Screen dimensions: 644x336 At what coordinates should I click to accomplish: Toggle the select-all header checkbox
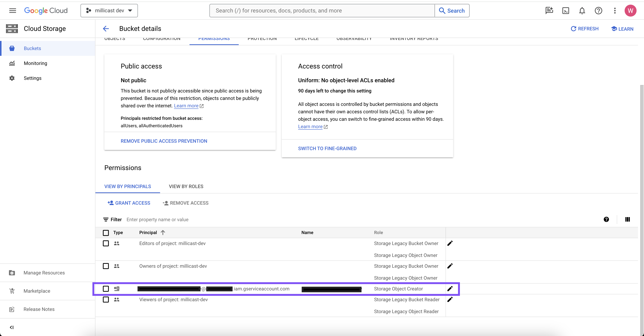106,233
